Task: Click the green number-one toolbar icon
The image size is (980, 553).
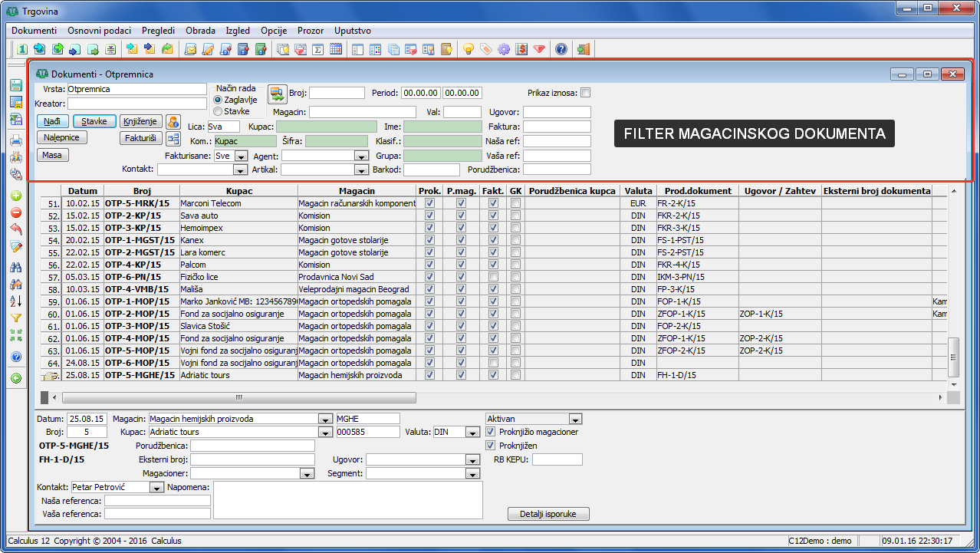Action: coord(22,49)
